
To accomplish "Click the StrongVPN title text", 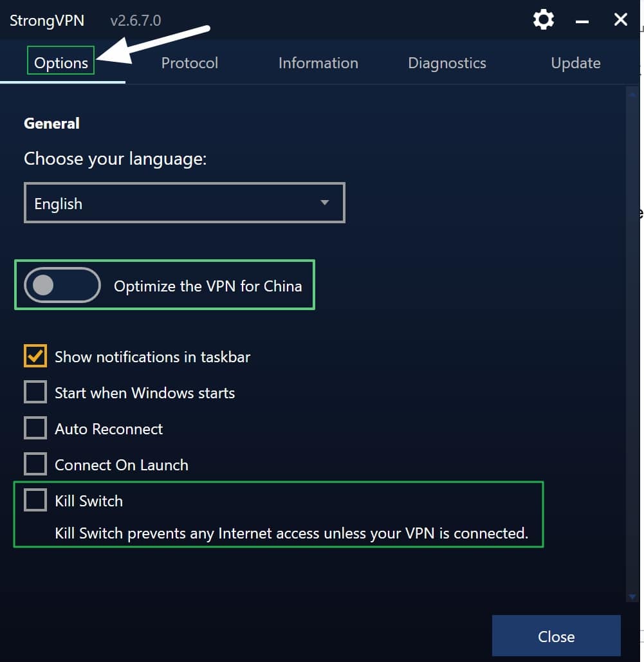I will [x=47, y=21].
